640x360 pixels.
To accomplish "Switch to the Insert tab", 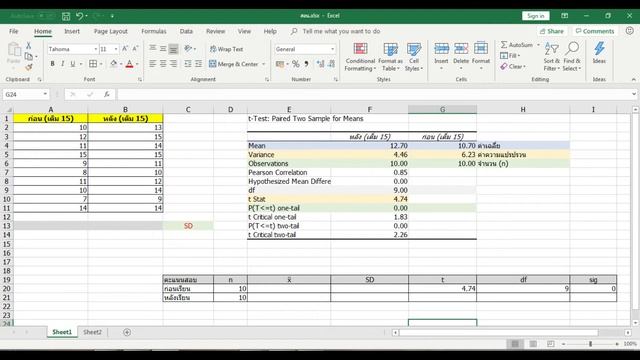I will click(x=72, y=31).
